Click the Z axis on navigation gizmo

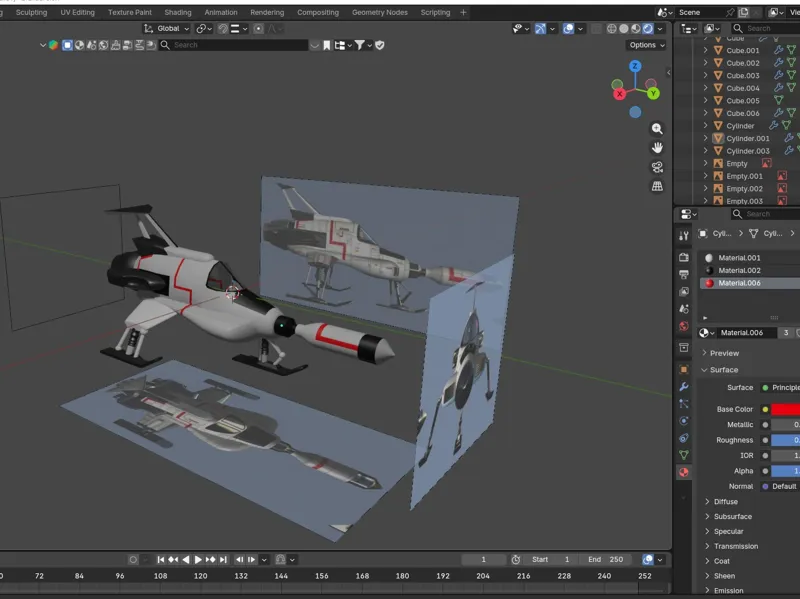(635, 66)
